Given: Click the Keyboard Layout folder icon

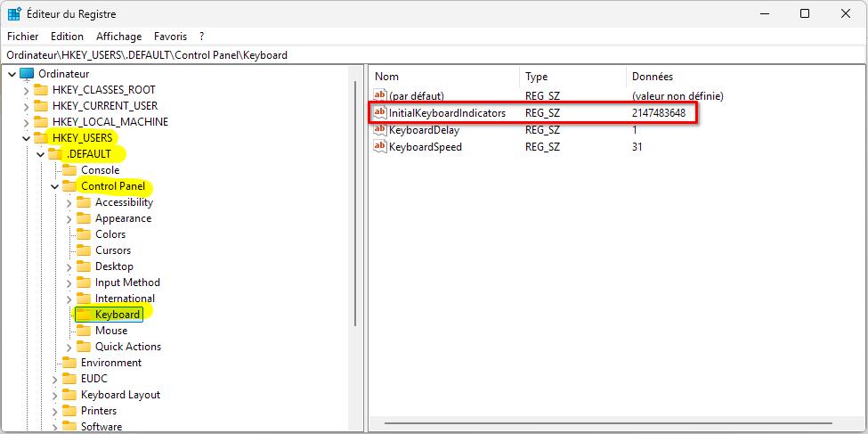Looking at the screenshot, I should point(69,395).
